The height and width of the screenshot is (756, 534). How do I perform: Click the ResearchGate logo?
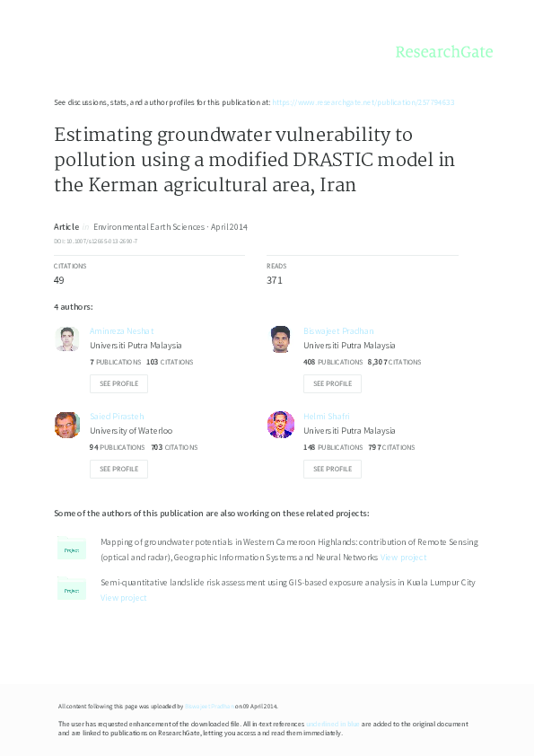pyautogui.click(x=446, y=52)
